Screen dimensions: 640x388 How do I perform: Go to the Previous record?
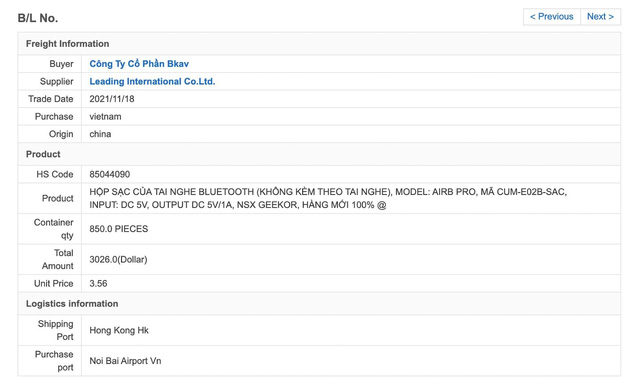pyautogui.click(x=551, y=17)
